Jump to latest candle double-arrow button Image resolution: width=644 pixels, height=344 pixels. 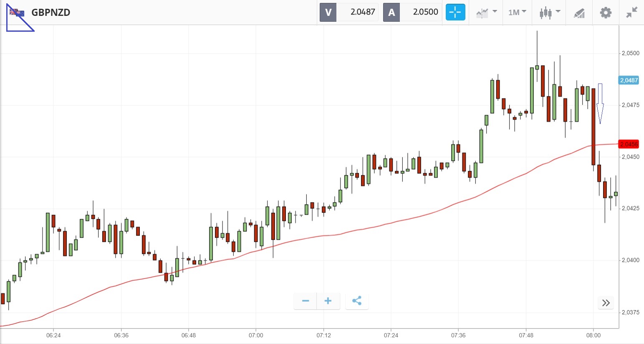point(606,303)
